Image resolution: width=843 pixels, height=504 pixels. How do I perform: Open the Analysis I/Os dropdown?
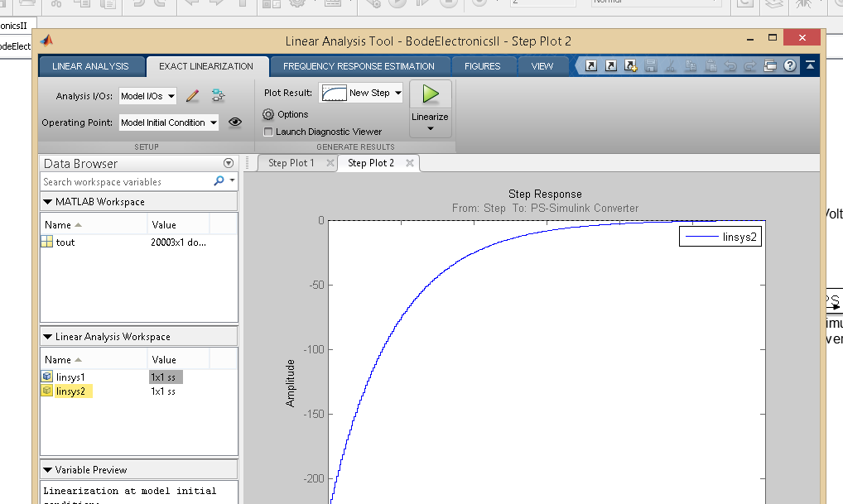tap(148, 96)
